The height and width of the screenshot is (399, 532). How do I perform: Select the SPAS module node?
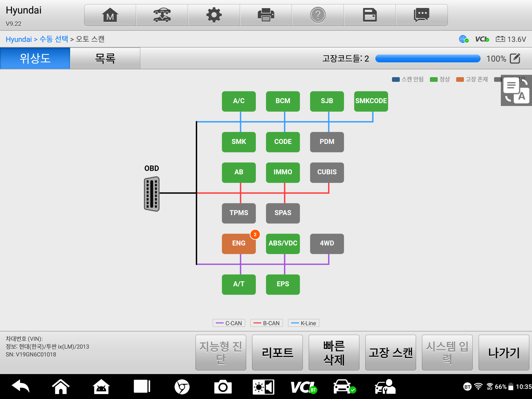[x=283, y=213]
